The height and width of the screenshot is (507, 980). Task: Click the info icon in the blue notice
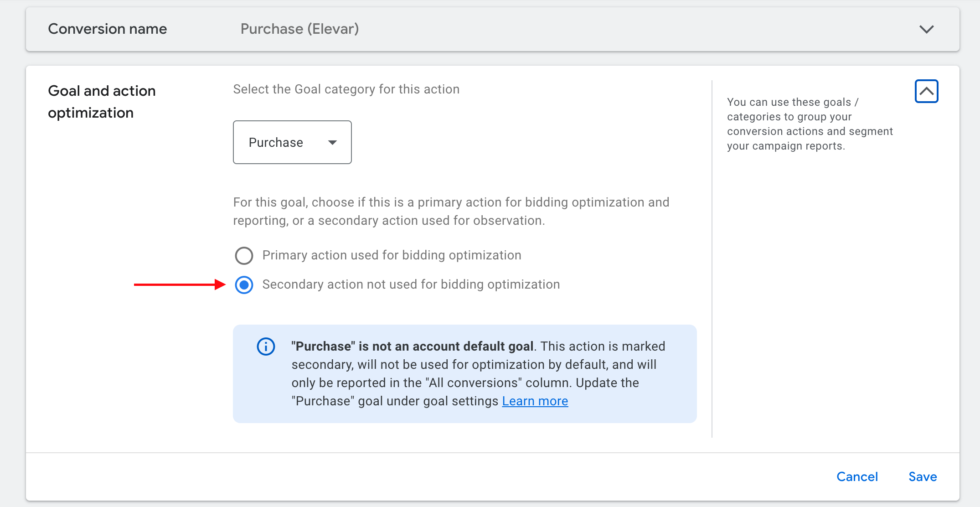point(266,347)
